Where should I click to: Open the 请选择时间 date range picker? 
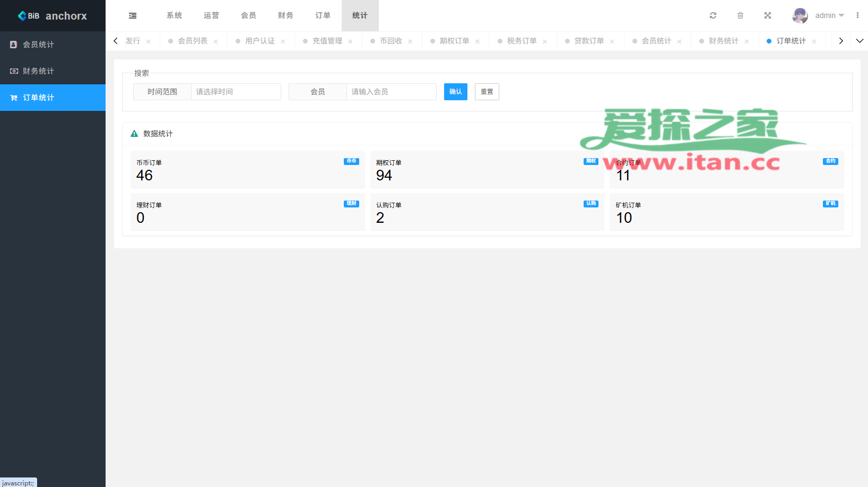(236, 92)
